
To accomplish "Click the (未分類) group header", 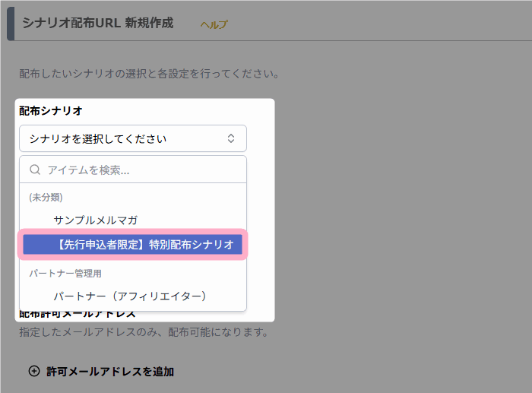I will (x=46, y=197).
